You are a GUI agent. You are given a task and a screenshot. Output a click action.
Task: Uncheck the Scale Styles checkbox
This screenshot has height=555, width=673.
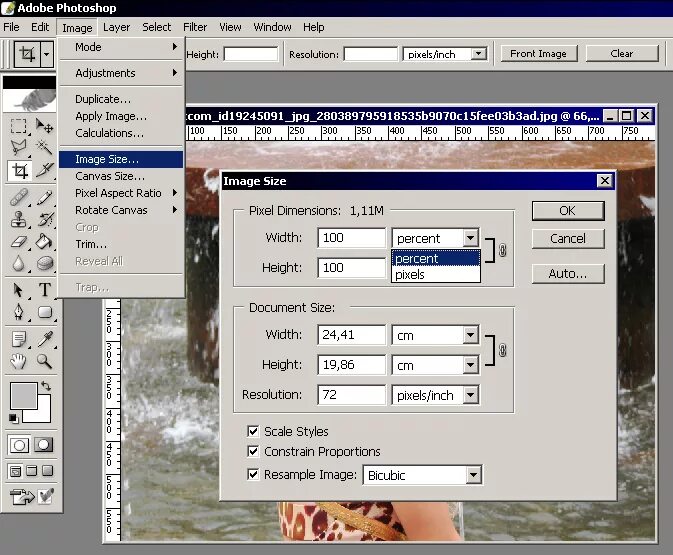(x=253, y=431)
